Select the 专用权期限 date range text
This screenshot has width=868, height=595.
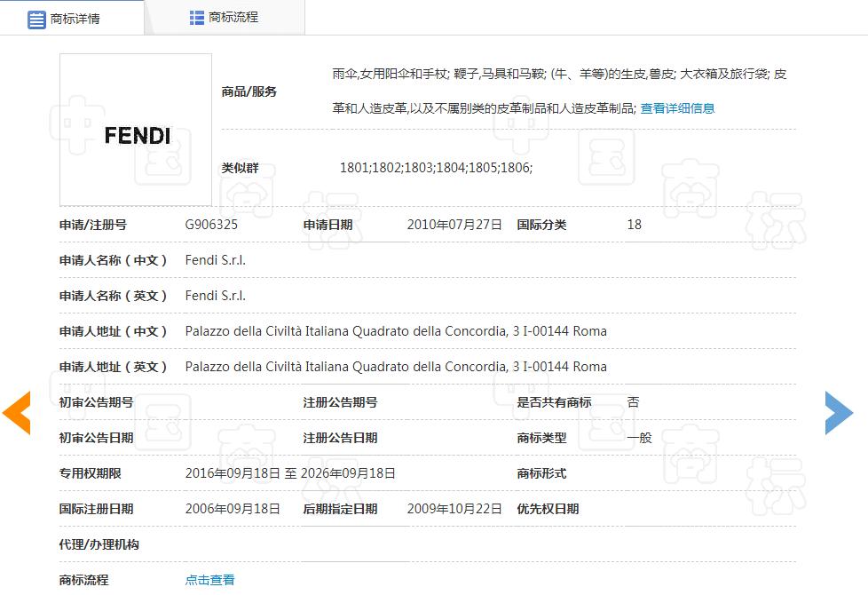(x=288, y=473)
